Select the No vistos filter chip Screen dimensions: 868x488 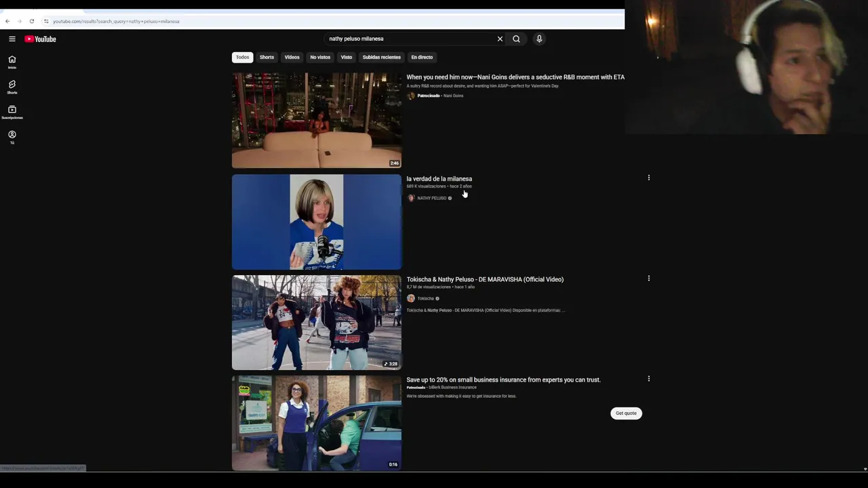(x=320, y=57)
